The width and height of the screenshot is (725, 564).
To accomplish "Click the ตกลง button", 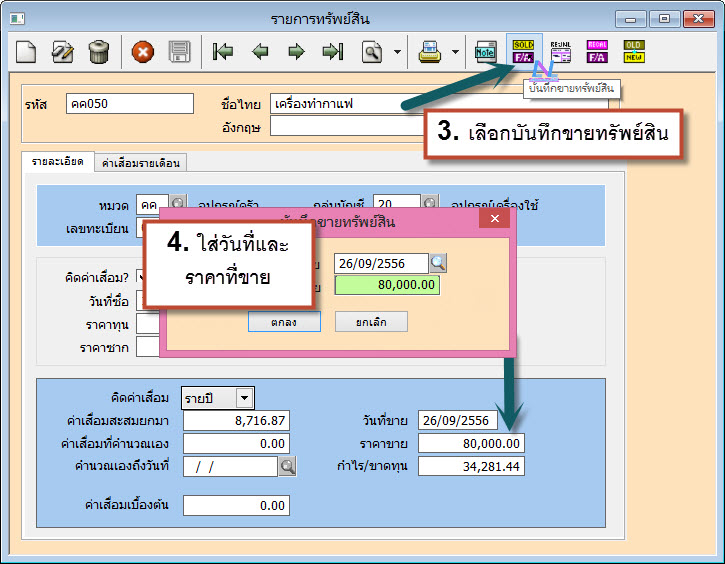I will 284,322.
